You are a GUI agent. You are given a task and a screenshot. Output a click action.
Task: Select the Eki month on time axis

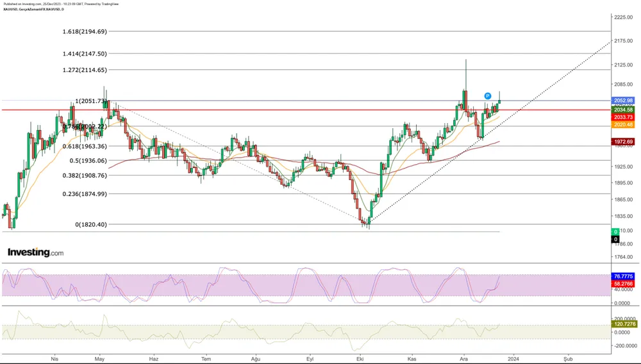coord(360,360)
